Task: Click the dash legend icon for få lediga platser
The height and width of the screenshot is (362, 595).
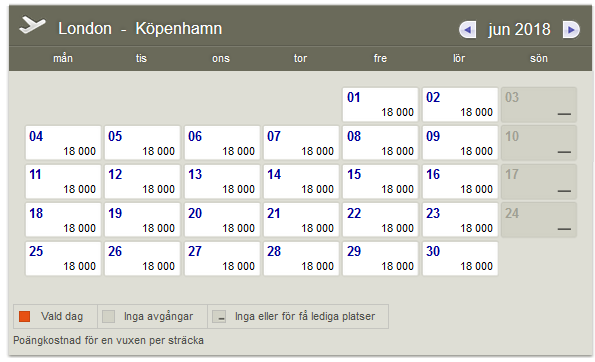Action: click(219, 316)
